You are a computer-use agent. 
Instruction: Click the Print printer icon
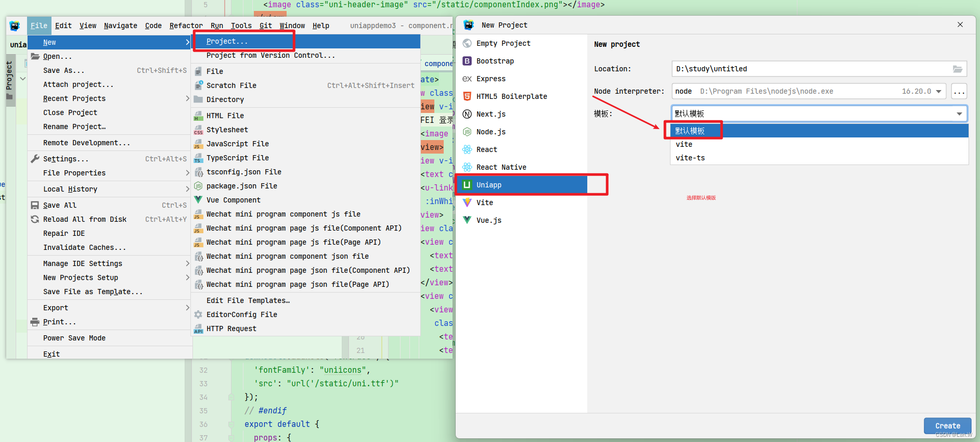(35, 322)
